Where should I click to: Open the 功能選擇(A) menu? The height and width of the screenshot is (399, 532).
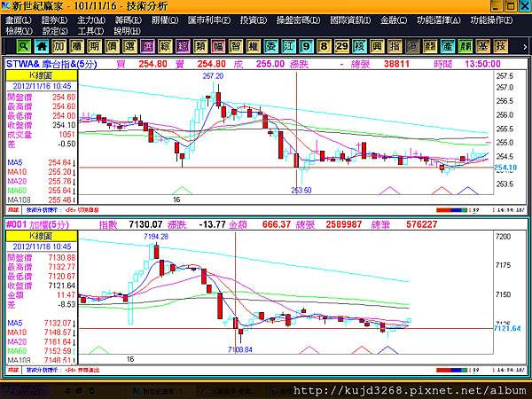pyautogui.click(x=438, y=20)
